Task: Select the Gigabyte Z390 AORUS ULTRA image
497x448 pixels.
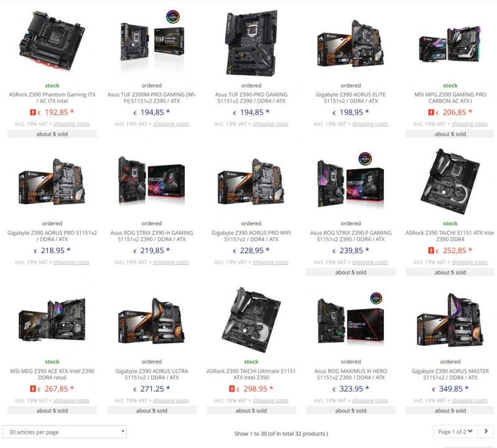Action: pyautogui.click(x=152, y=321)
